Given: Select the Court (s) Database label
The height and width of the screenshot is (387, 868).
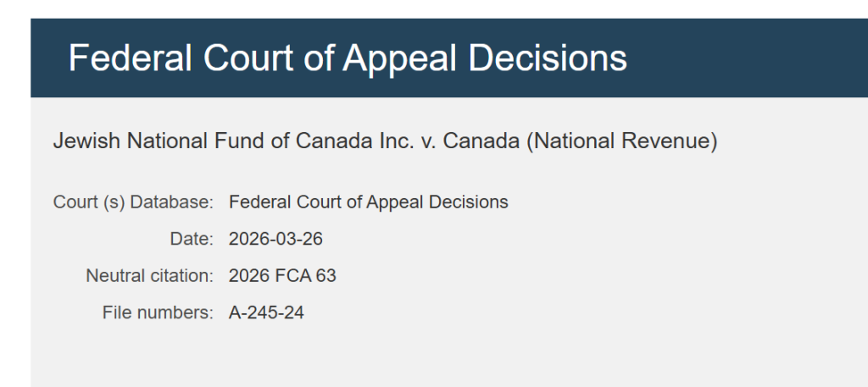Looking at the screenshot, I should [133, 202].
